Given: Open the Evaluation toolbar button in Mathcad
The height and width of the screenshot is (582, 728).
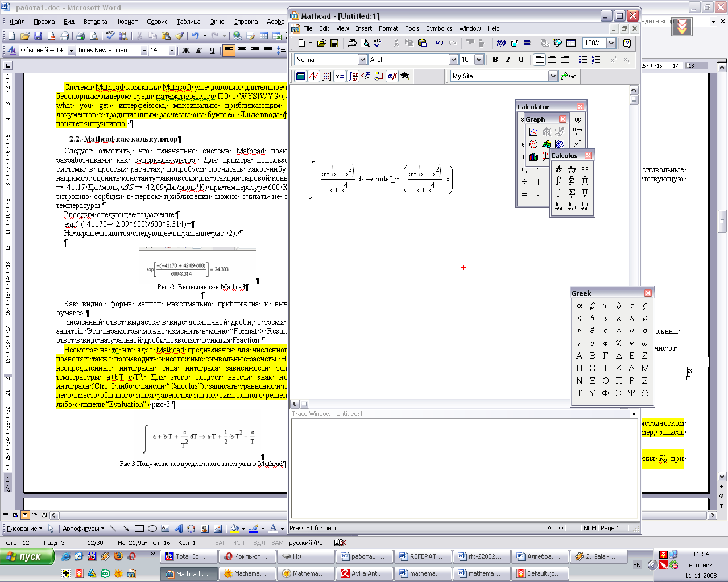Looking at the screenshot, I should [x=340, y=76].
